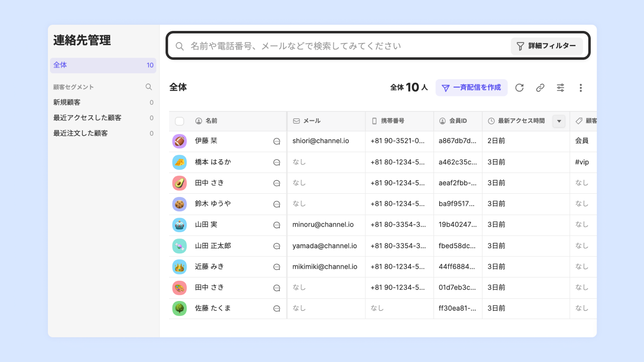Click the 橋本 はるか avatar thumbnail
The image size is (644, 362).
coord(180,162)
